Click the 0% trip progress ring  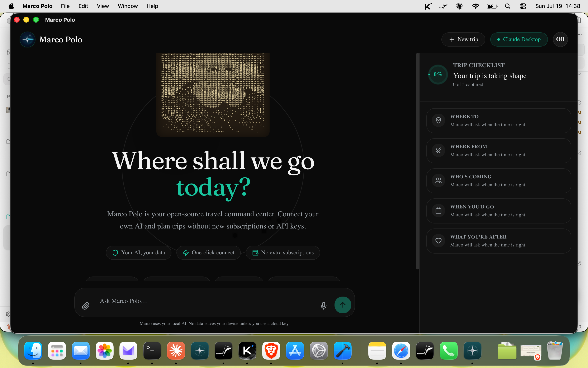click(x=438, y=75)
